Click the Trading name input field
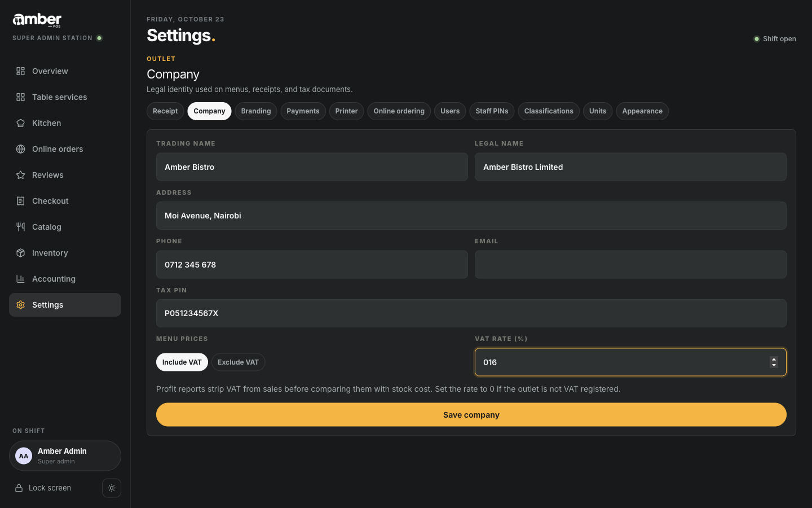 coord(312,167)
